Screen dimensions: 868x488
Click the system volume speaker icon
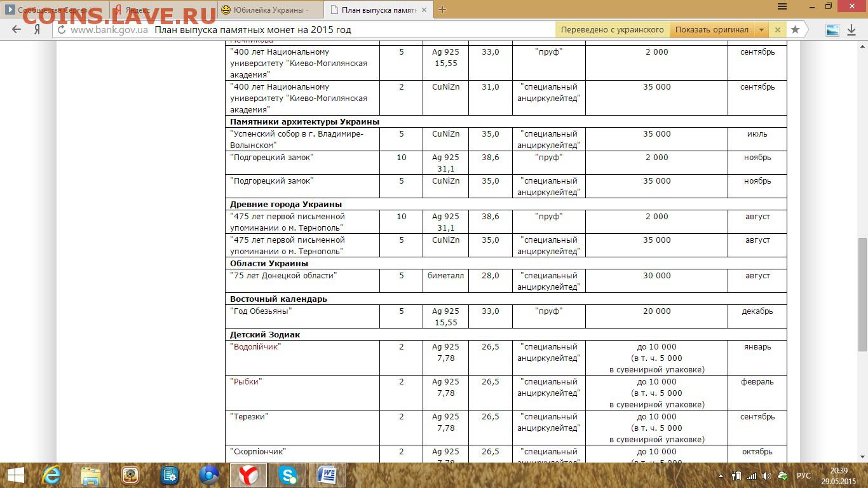coord(767,476)
